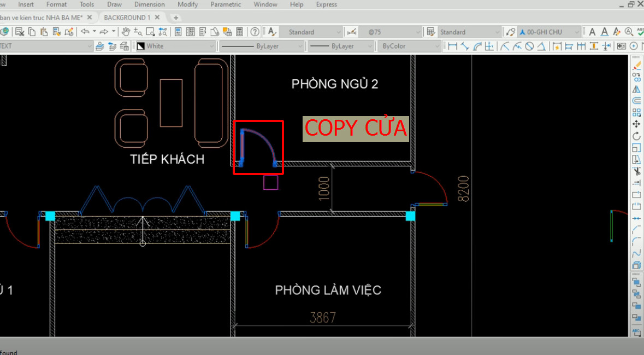Select the Angular Dimension tool
The image size is (644, 355).
click(541, 46)
